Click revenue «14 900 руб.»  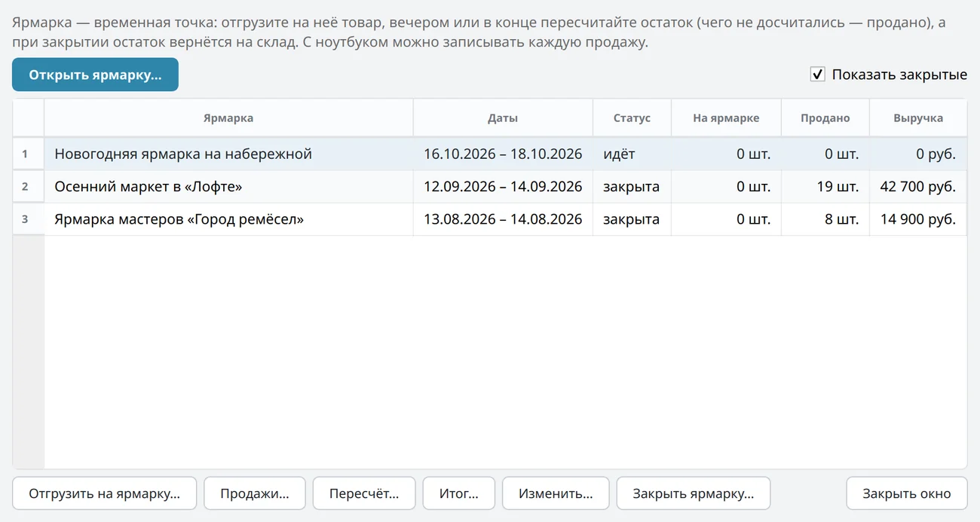[x=918, y=219]
